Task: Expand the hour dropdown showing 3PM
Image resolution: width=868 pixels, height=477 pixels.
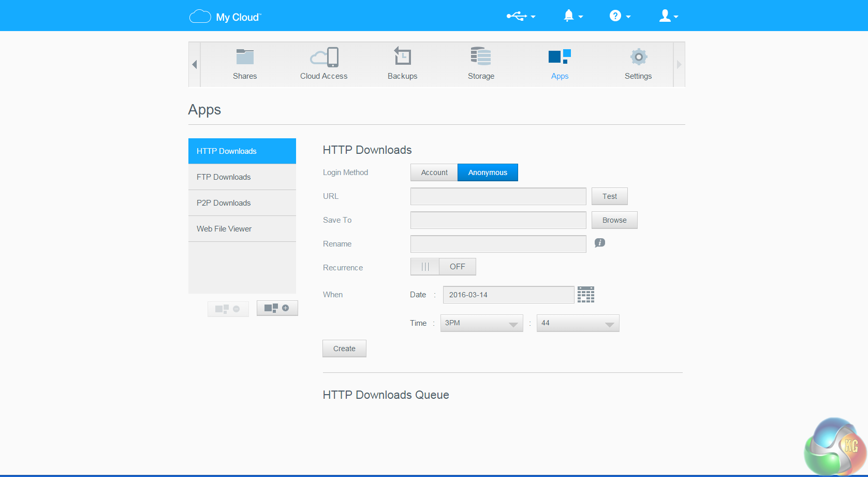Action: pos(481,323)
